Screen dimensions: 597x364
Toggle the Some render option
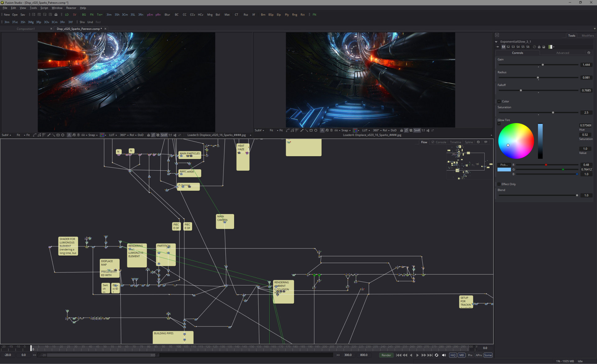click(x=488, y=355)
